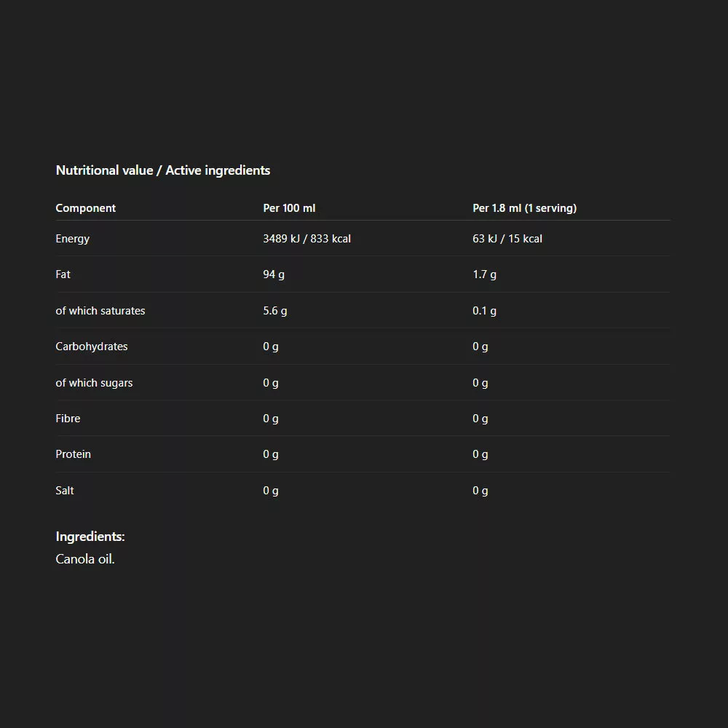The height and width of the screenshot is (728, 728).
Task: Click the Protein row label
Action: click(x=73, y=454)
